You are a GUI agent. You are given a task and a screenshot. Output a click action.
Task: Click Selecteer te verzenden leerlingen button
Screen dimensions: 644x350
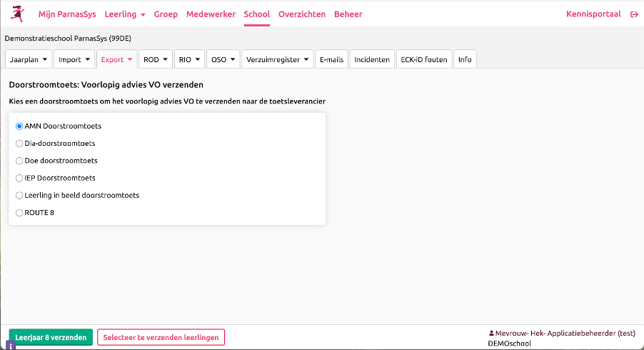pyautogui.click(x=161, y=337)
